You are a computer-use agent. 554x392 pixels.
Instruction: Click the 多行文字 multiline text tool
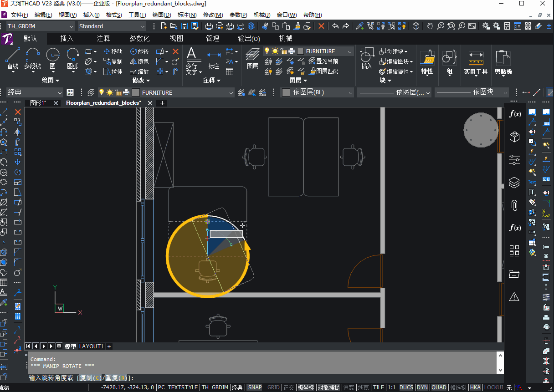[x=193, y=61]
